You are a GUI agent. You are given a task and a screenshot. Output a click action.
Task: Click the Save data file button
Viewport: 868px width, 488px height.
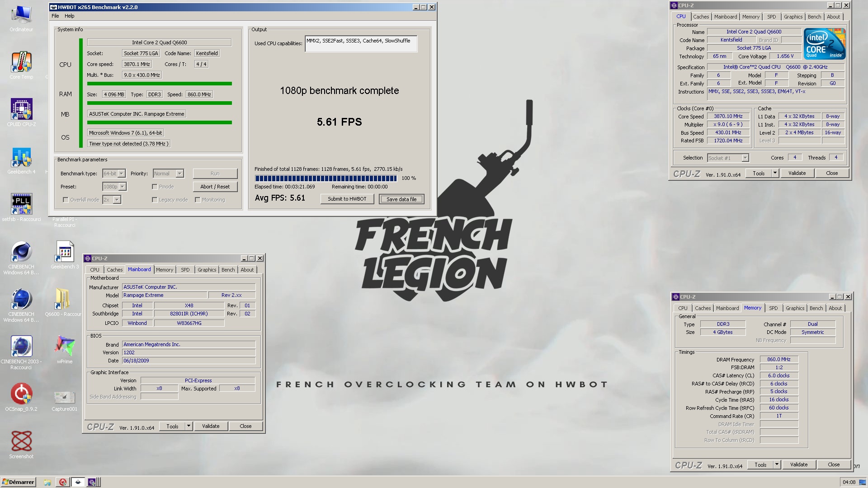click(401, 199)
